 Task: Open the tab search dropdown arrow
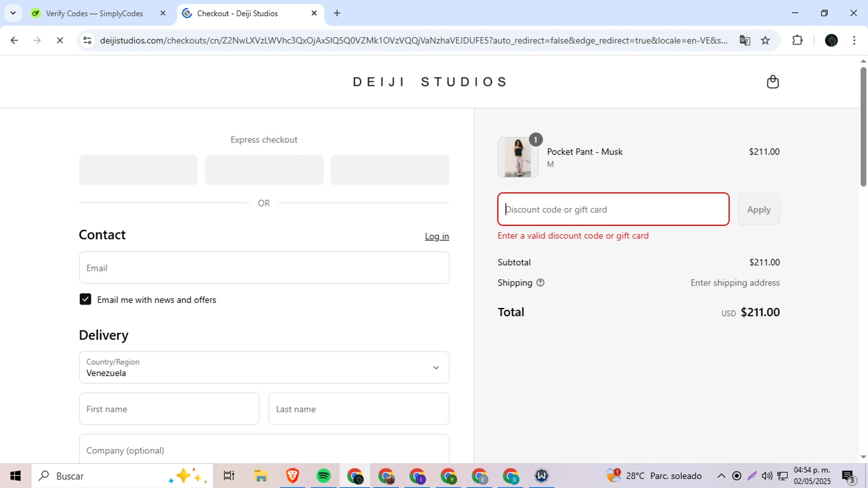pyautogui.click(x=13, y=13)
